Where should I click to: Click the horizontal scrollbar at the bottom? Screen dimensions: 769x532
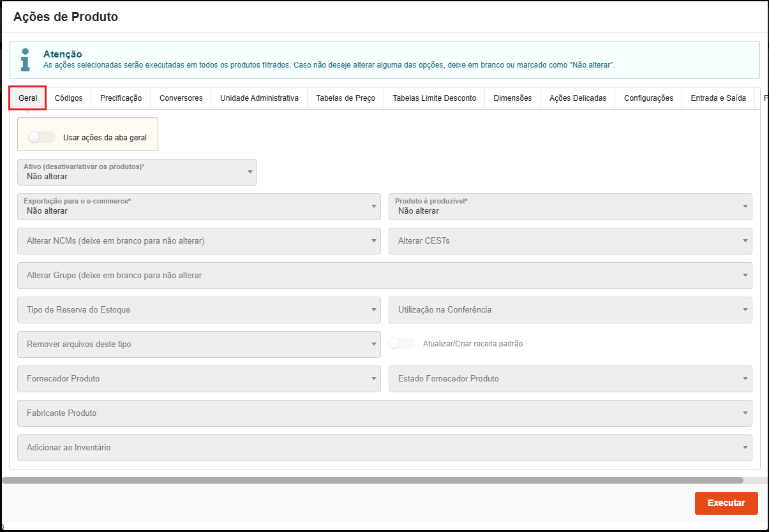373,480
